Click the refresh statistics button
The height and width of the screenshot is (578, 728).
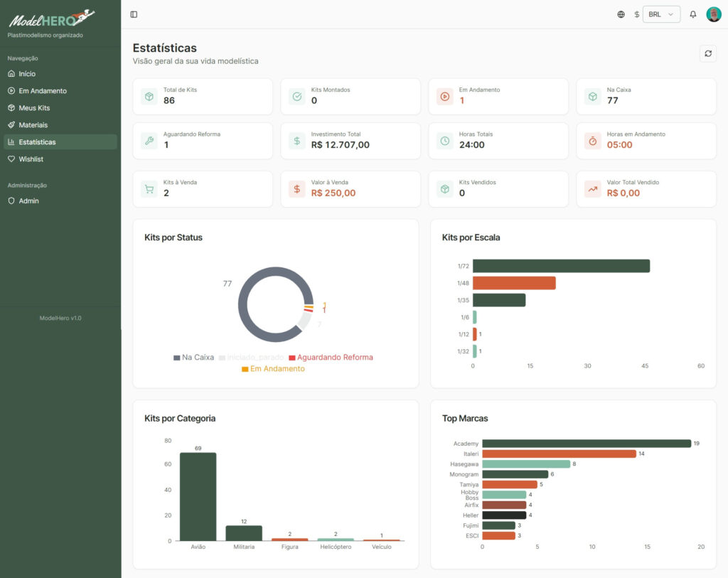click(x=707, y=53)
